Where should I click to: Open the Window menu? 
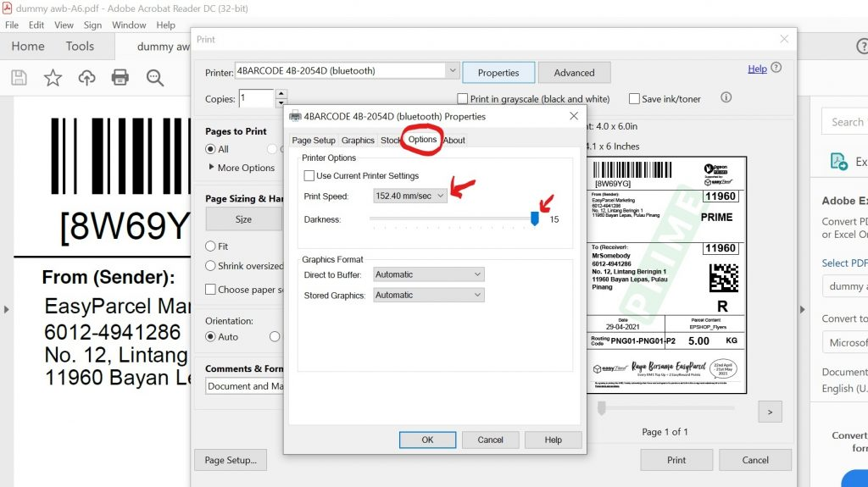point(129,25)
